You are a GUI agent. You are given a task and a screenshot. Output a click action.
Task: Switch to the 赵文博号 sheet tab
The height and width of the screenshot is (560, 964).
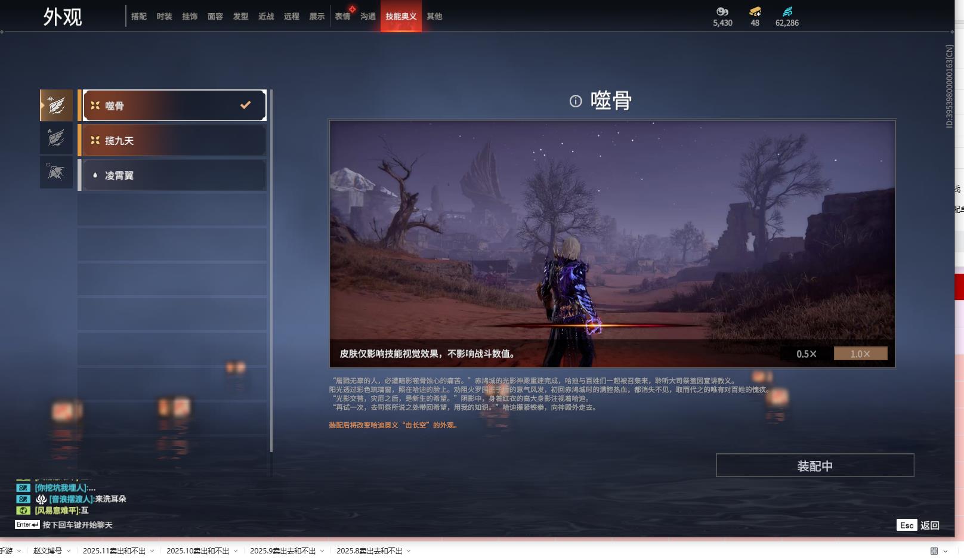coord(48,551)
